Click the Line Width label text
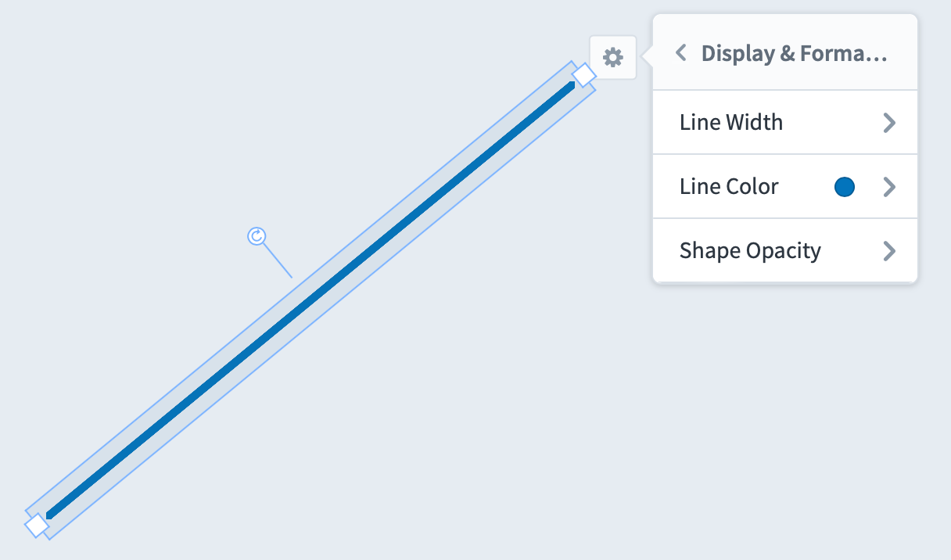Screen dimensions: 951x560 point(731,123)
